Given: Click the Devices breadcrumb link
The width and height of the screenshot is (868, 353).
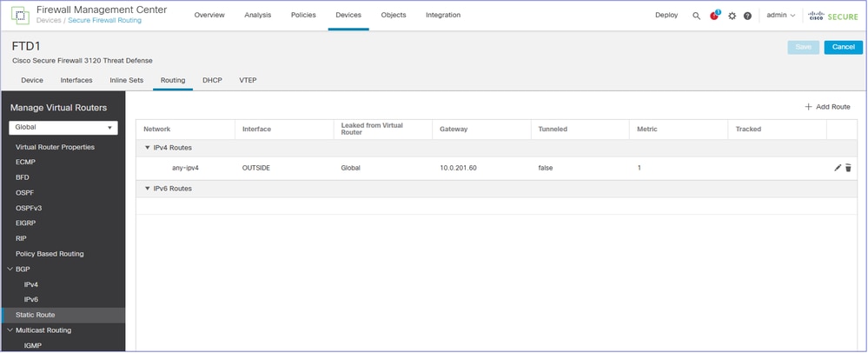Looking at the screenshot, I should pyautogui.click(x=49, y=21).
